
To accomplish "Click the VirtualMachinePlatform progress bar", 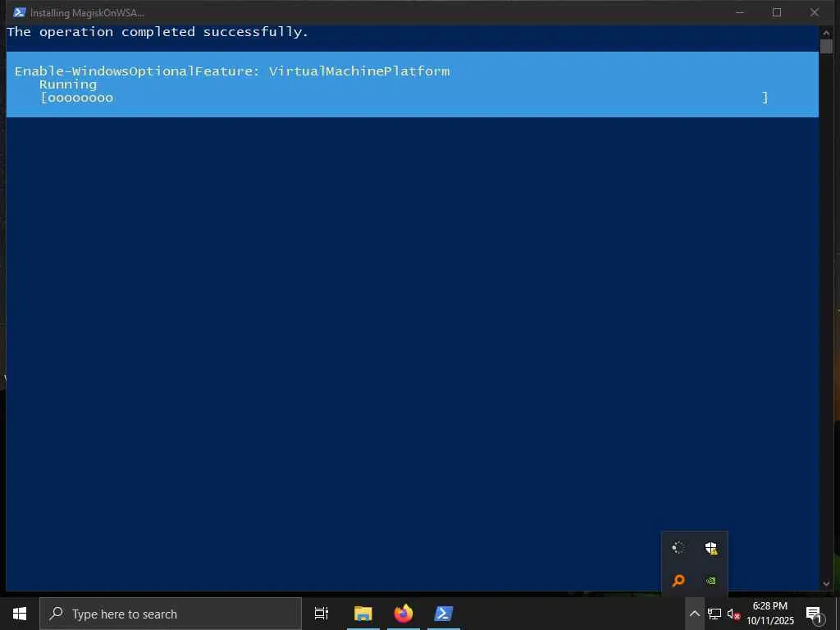I will (x=404, y=98).
